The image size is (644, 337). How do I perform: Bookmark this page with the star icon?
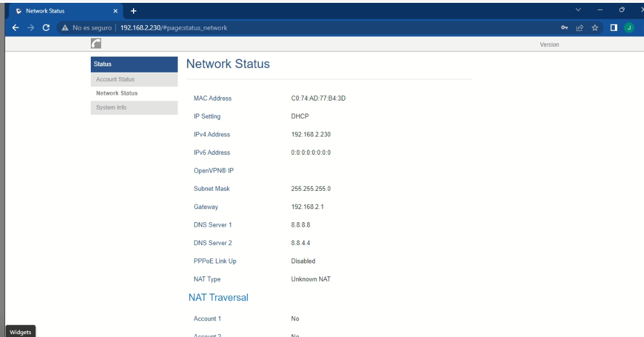pos(594,27)
